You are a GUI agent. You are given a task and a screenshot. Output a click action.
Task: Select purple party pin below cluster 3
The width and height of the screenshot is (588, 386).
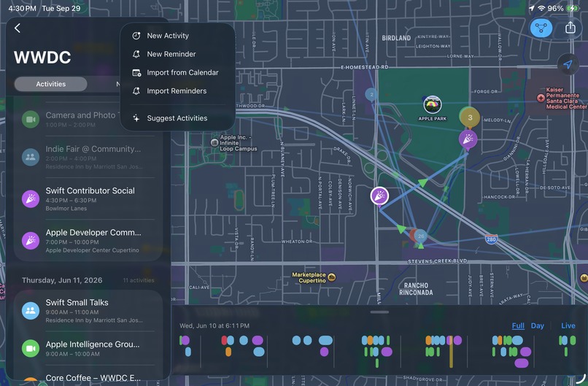point(468,139)
